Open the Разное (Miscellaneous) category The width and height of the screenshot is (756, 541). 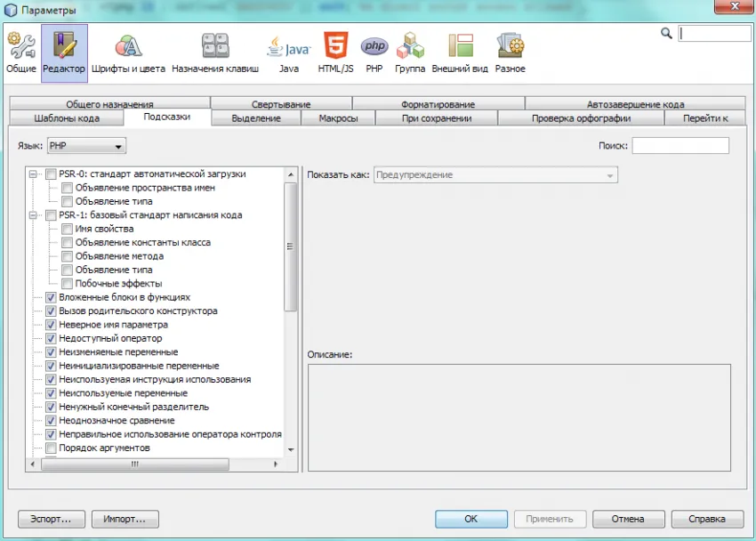click(510, 52)
